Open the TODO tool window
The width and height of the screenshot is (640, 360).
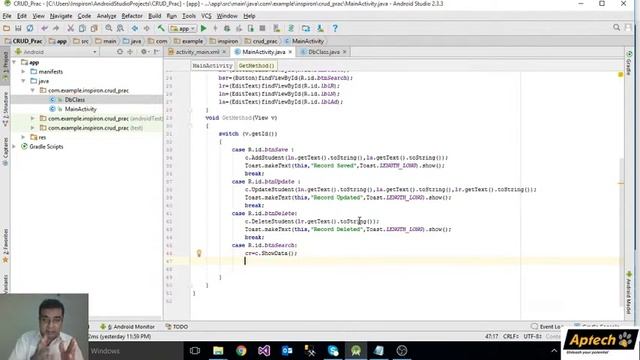(177, 327)
